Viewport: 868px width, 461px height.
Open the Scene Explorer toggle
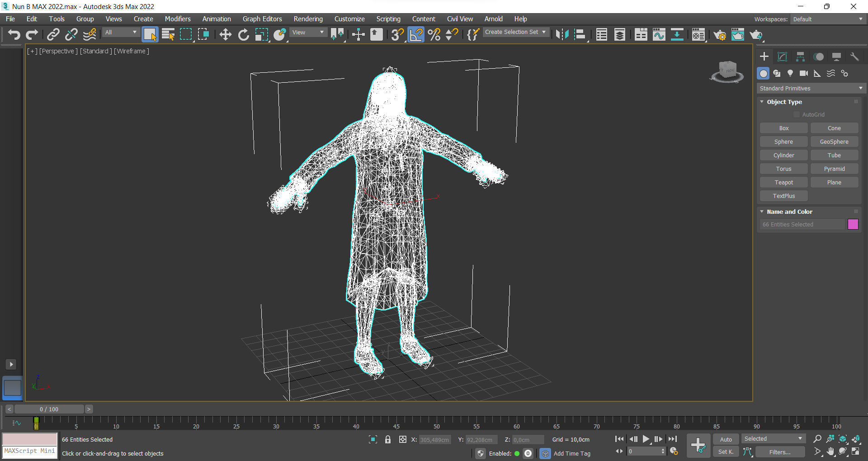coord(601,35)
